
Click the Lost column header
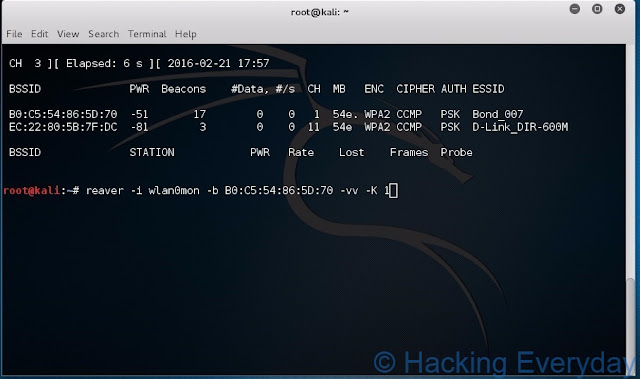[x=351, y=153]
